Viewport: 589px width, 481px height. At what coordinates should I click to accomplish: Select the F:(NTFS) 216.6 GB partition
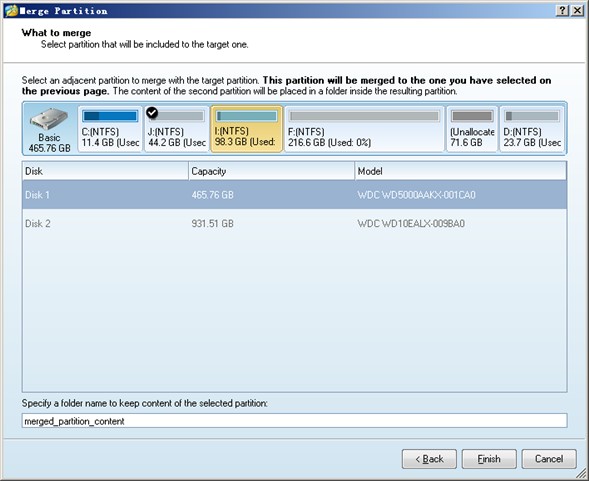coord(364,129)
